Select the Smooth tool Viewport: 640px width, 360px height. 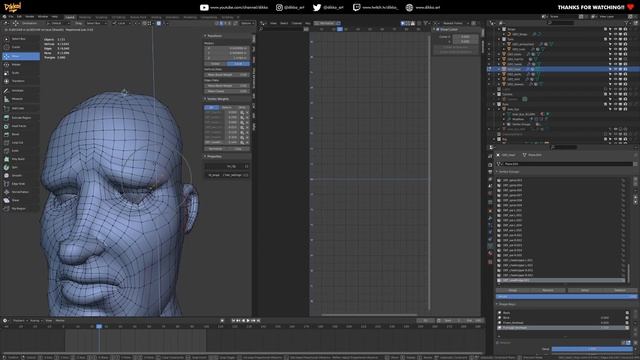click(x=20, y=176)
